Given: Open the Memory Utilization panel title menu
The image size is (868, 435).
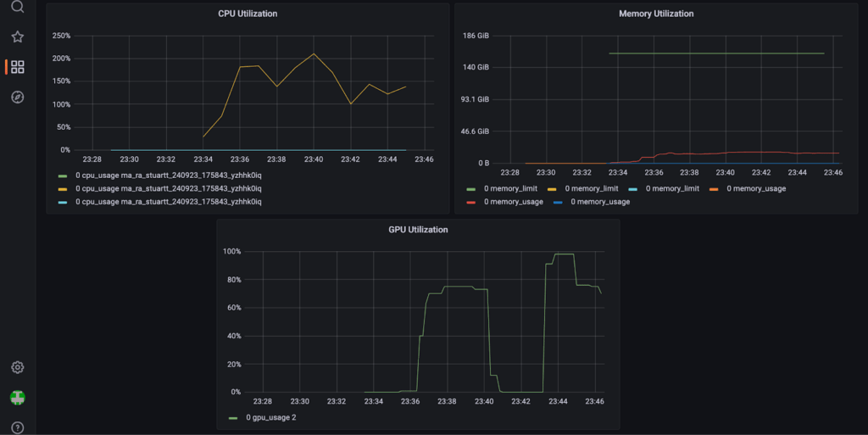Looking at the screenshot, I should click(x=656, y=14).
